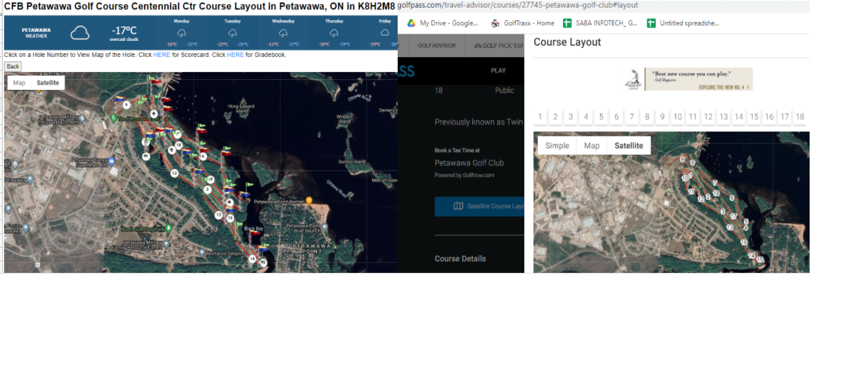Click the Petawawa Golf Club tee time link
Viewport: 868px width, 385px height.
click(x=469, y=163)
